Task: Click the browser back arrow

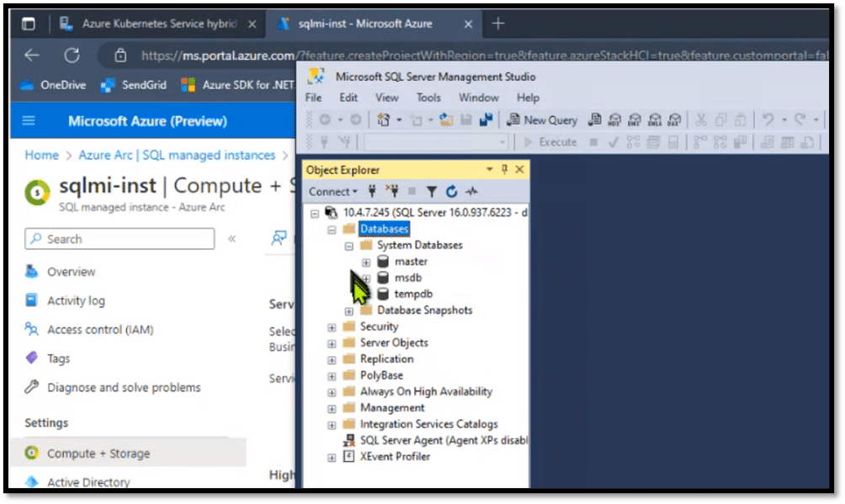Action: point(32,55)
